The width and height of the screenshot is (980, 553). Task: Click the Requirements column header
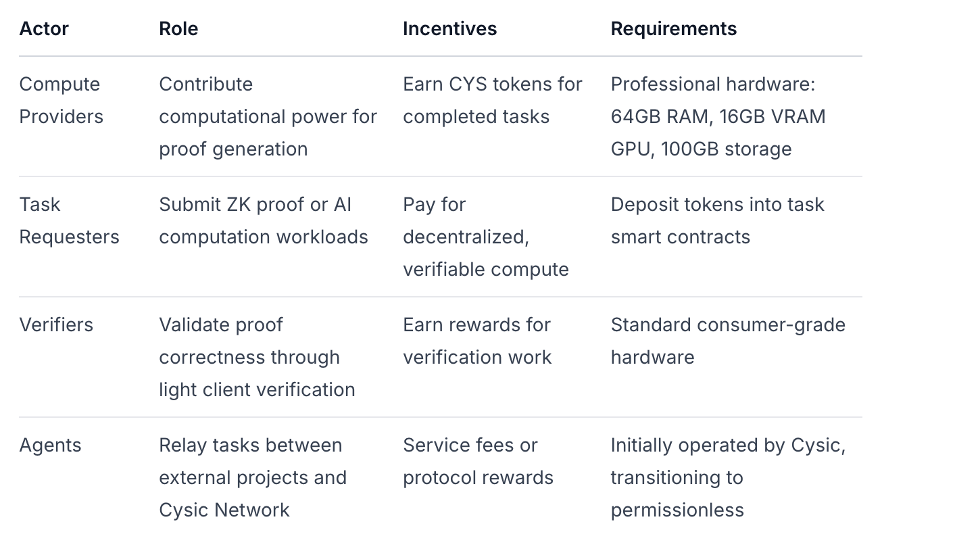[673, 29]
